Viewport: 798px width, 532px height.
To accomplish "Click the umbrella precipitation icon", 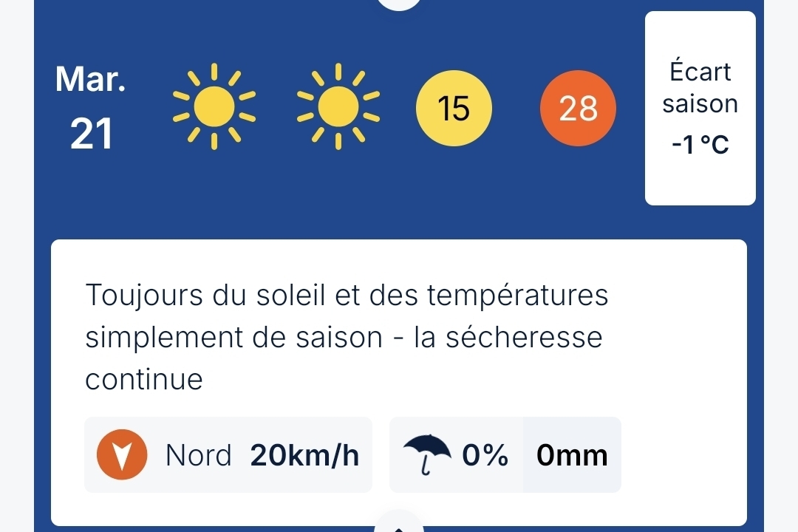I will (x=427, y=454).
